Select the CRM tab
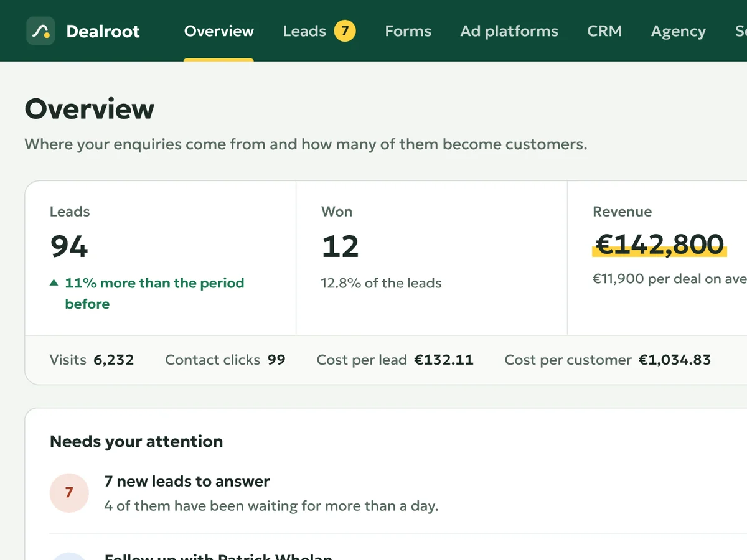747x560 pixels. point(604,31)
